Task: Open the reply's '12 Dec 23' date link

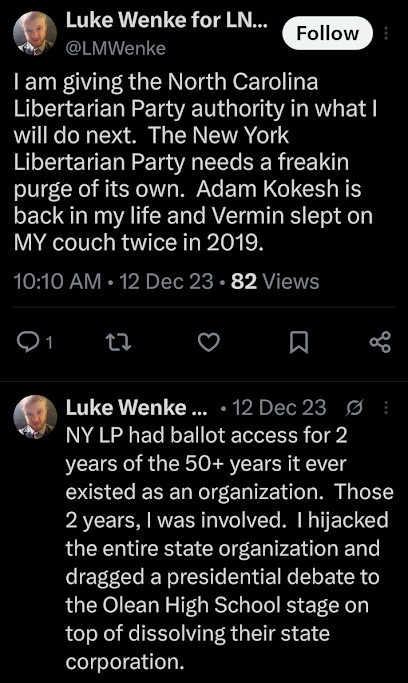Action: (x=279, y=408)
